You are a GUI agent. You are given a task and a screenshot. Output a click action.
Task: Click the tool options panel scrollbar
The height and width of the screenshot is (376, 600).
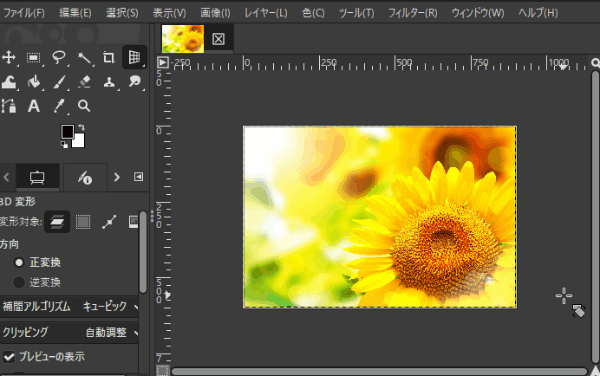click(x=143, y=252)
